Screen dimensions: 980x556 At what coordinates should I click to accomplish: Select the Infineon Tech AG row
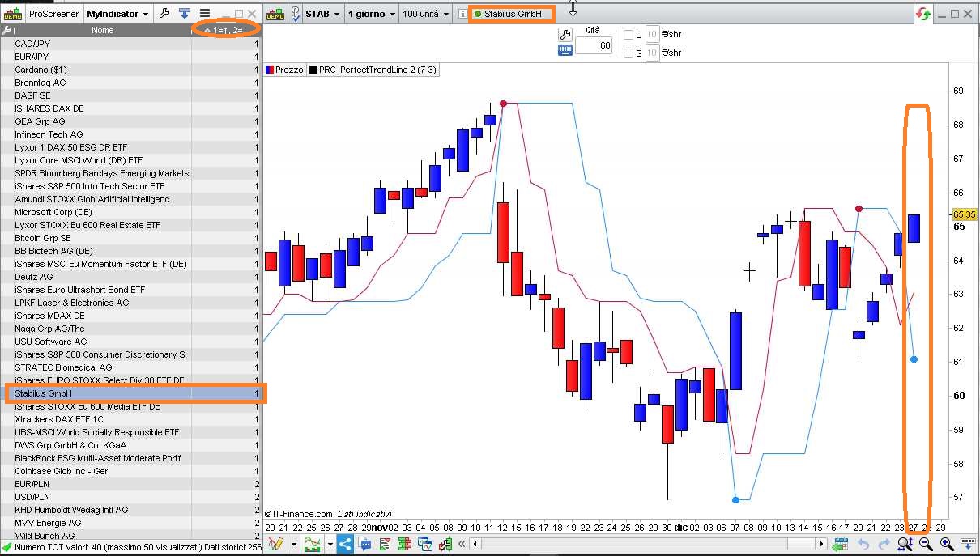pyautogui.click(x=131, y=134)
